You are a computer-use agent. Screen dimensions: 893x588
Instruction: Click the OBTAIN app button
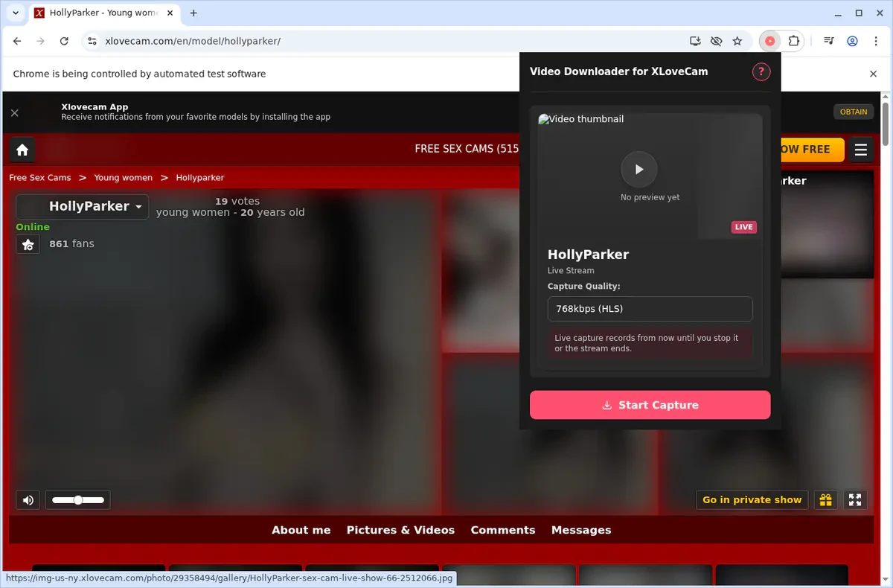point(854,112)
